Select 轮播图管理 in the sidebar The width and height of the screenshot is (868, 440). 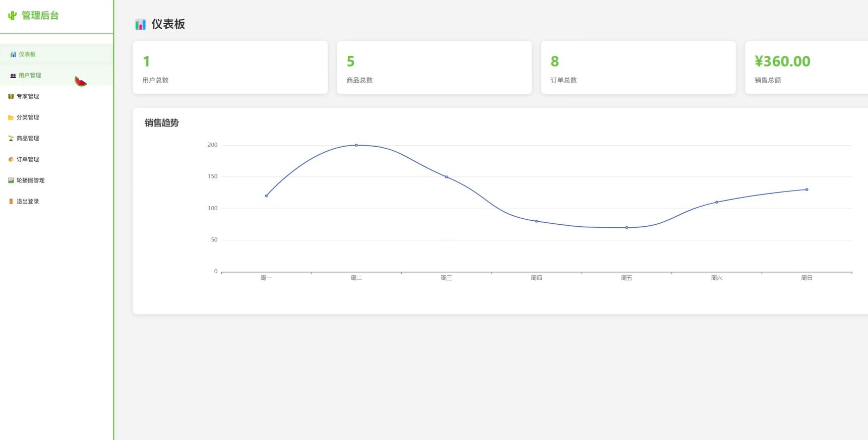click(x=56, y=180)
